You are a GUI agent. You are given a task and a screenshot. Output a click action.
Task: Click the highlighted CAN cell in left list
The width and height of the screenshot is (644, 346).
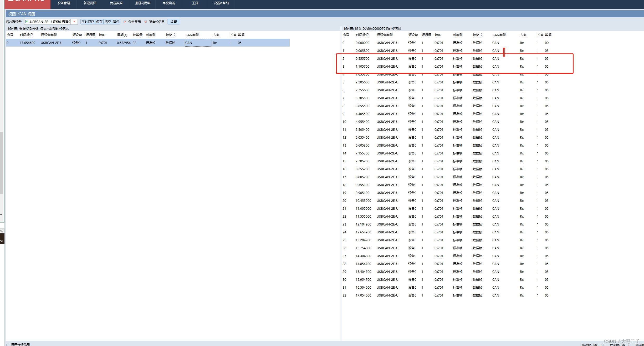click(x=198, y=43)
